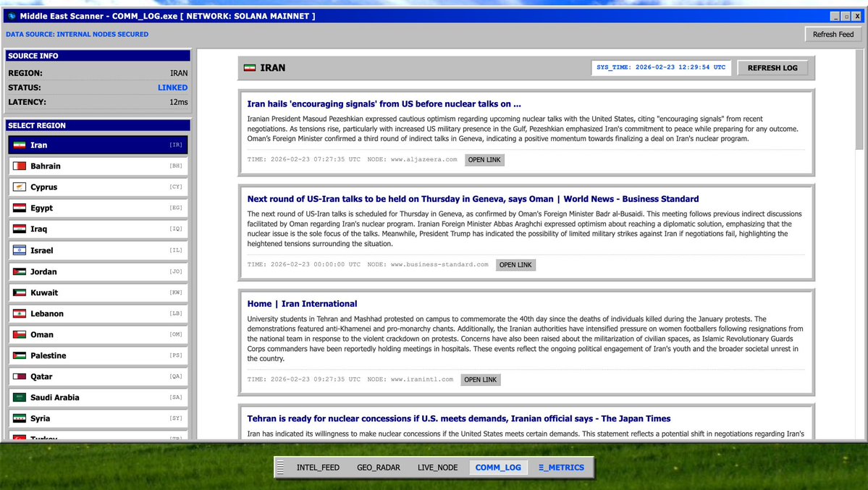Image resolution: width=868 pixels, height=490 pixels.
Task: Select Lebanon region row
Action: tap(98, 314)
